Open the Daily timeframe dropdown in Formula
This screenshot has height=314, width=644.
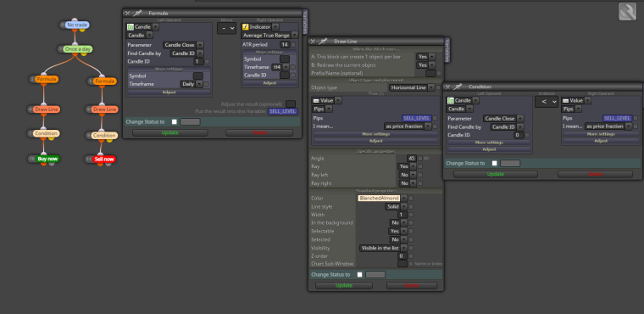point(192,84)
